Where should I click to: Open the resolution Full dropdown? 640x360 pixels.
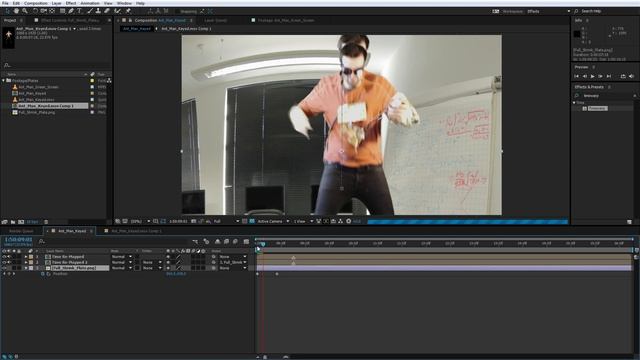[226, 221]
